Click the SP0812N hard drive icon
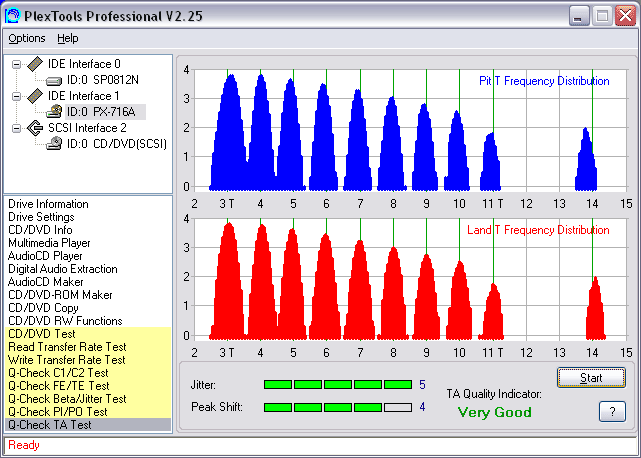This screenshot has width=641, height=458. (x=54, y=81)
